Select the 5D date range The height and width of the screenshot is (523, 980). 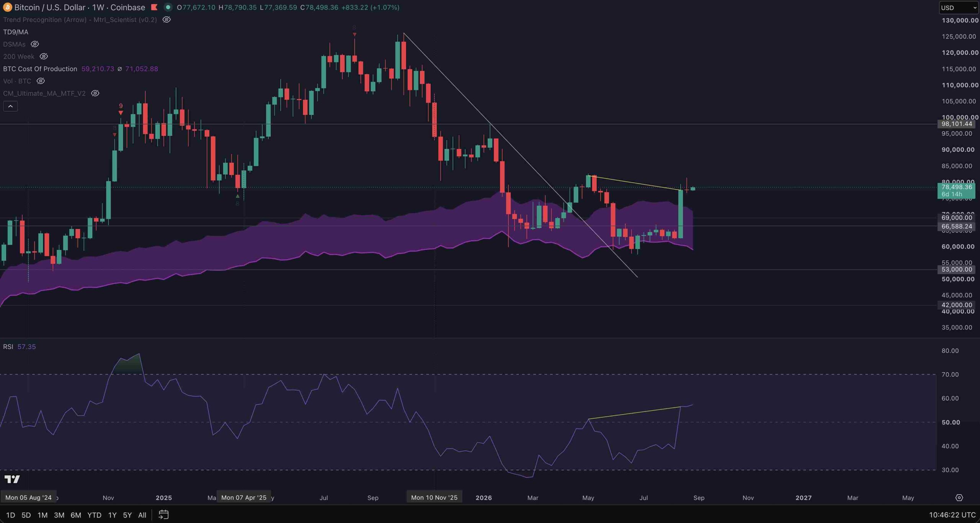pyautogui.click(x=26, y=515)
